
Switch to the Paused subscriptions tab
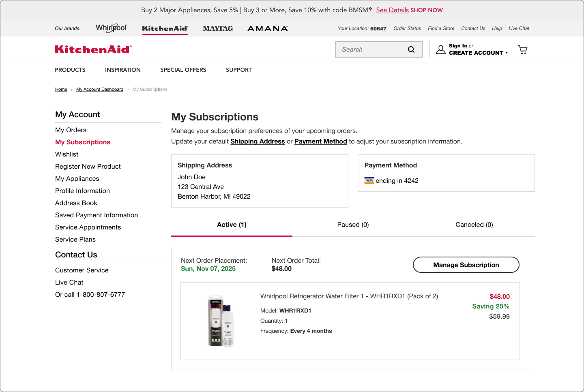point(353,225)
